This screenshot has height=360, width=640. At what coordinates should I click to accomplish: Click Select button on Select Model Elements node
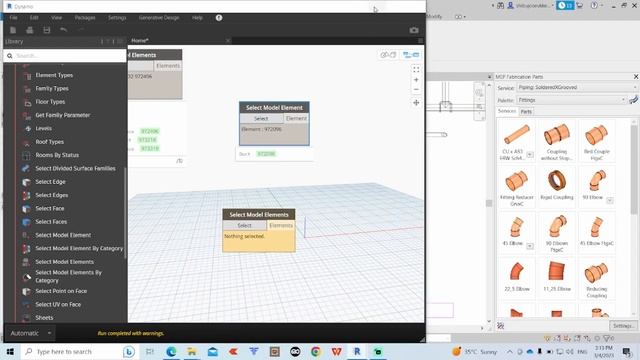244,225
